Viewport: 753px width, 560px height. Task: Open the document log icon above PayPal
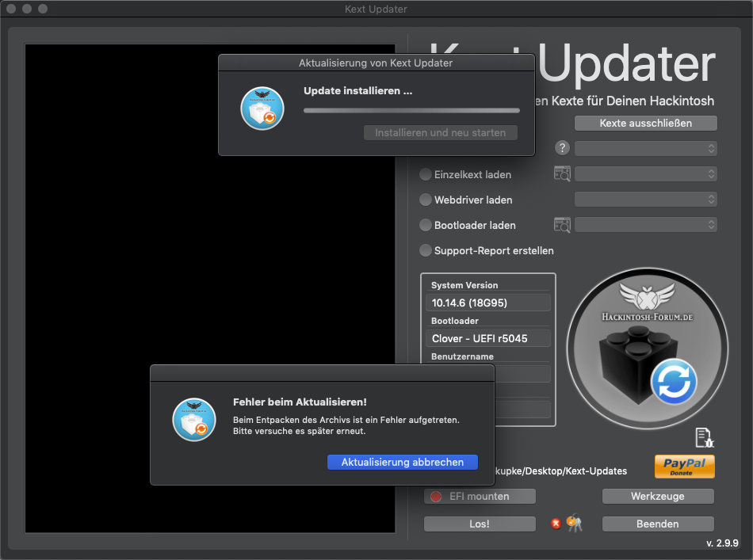pos(705,438)
